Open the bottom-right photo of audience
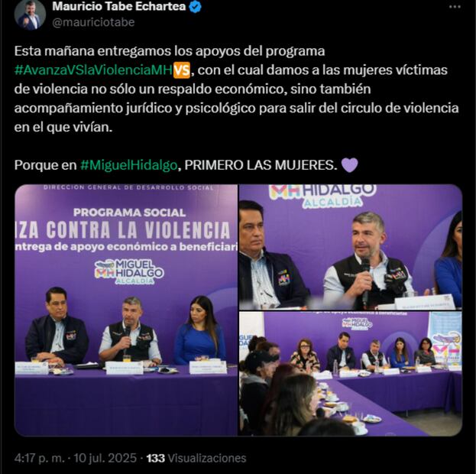The image size is (476, 474). (351, 374)
